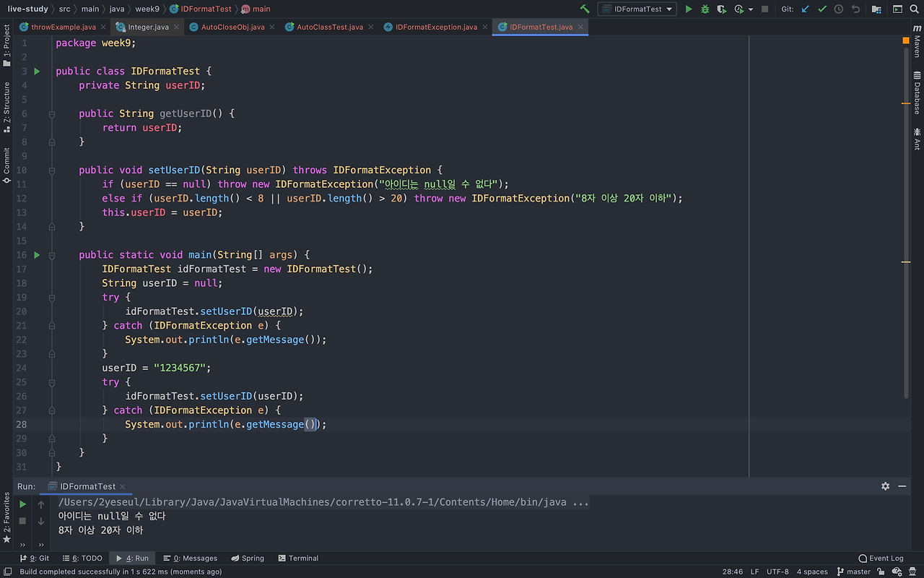Toggle the 1: Project tool window

(6, 46)
